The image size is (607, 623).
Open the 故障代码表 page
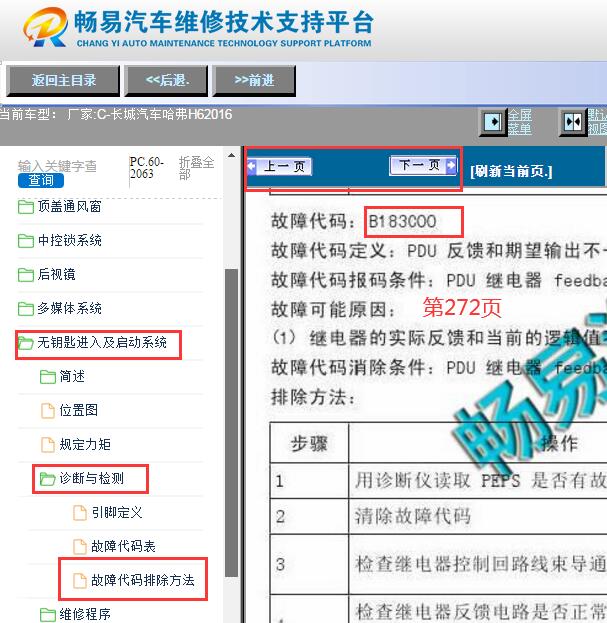(124, 546)
